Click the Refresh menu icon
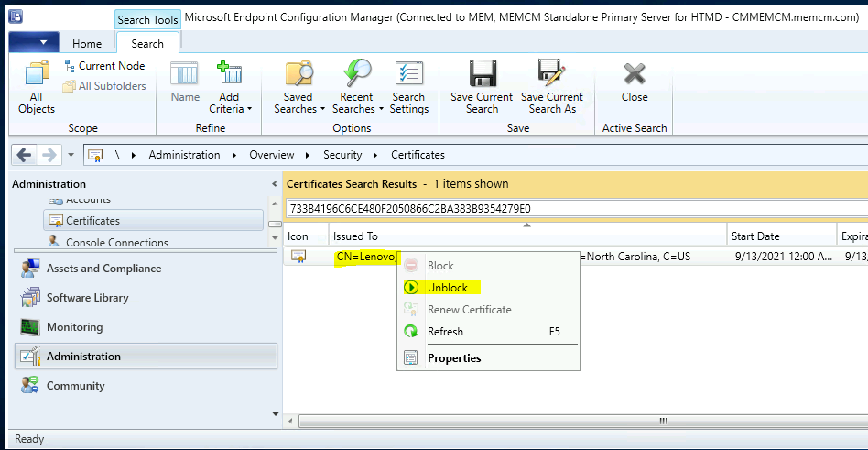This screenshot has height=450, width=868. pyautogui.click(x=411, y=332)
